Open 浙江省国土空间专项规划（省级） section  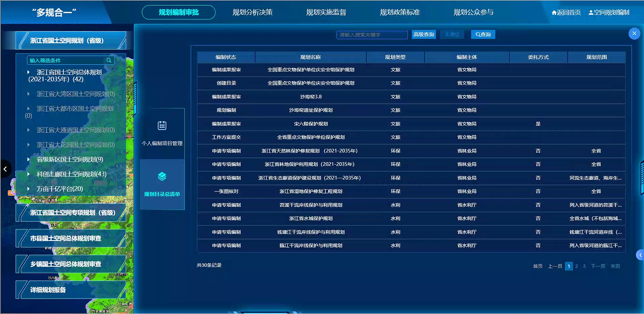[x=73, y=213]
